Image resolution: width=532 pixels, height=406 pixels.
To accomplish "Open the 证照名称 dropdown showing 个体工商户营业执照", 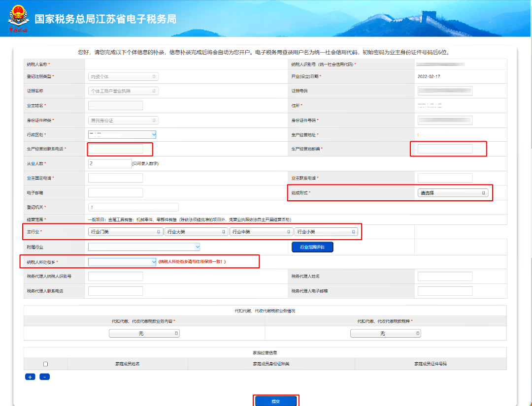I will click(x=123, y=91).
